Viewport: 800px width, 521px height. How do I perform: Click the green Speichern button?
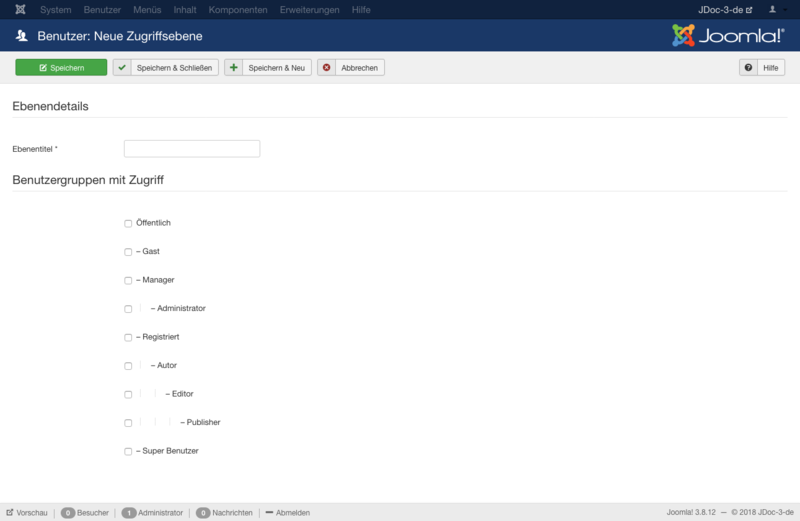(61, 67)
